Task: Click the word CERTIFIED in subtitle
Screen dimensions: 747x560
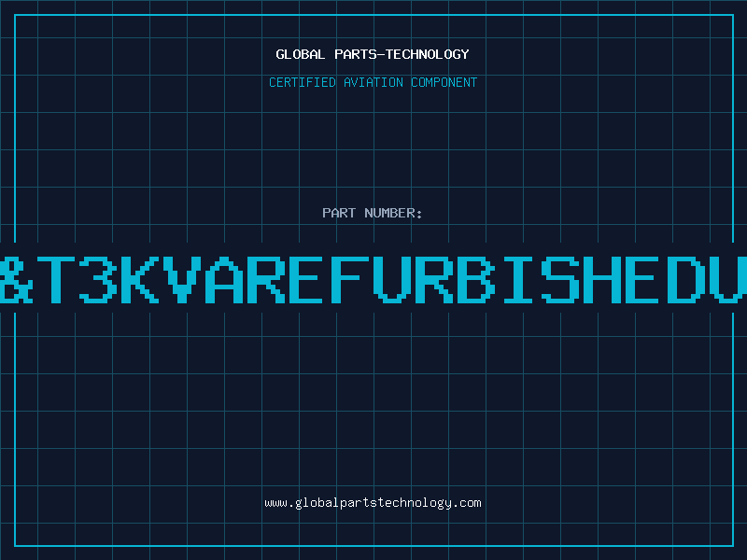Action: click(303, 82)
